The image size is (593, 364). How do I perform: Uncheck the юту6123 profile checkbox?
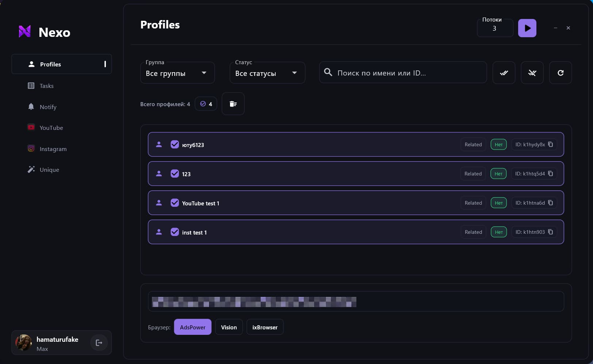(x=175, y=144)
